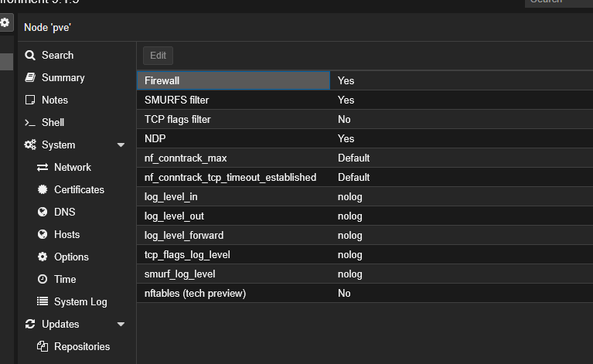Viewport: 593px width, 364px height.
Task: Select the log_level_in row
Action: coord(365,196)
